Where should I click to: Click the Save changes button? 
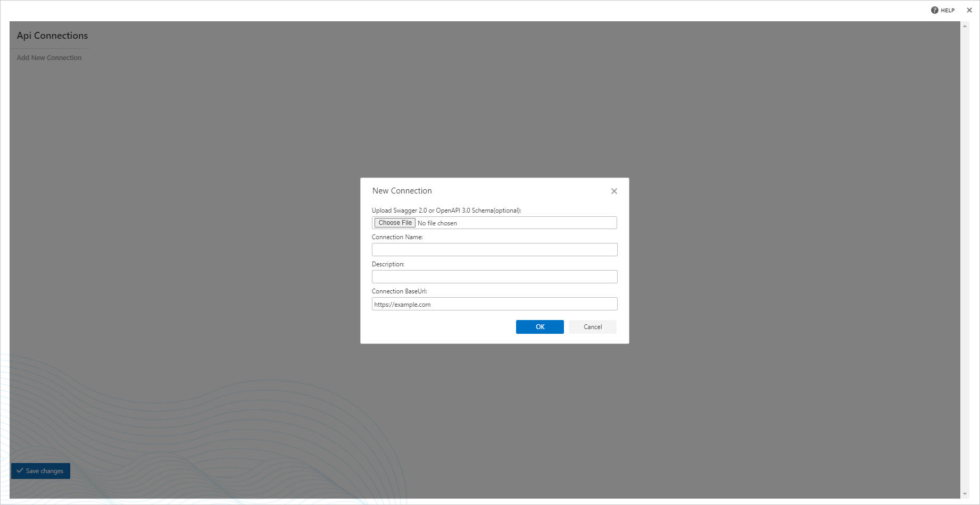click(x=40, y=471)
